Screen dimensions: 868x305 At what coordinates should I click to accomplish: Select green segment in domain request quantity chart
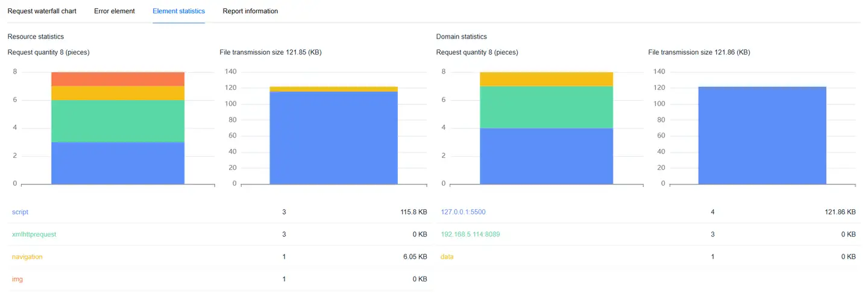(x=546, y=107)
